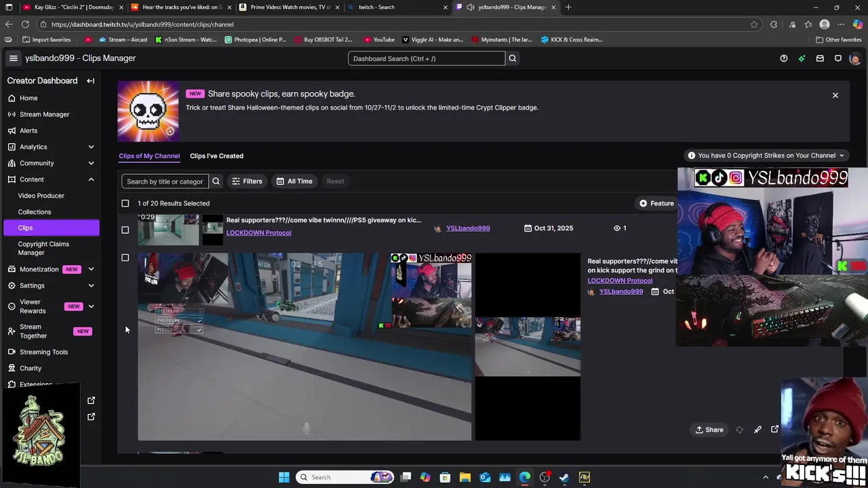Open Streaming Tools
Image resolution: width=868 pixels, height=488 pixels.
[43, 352]
